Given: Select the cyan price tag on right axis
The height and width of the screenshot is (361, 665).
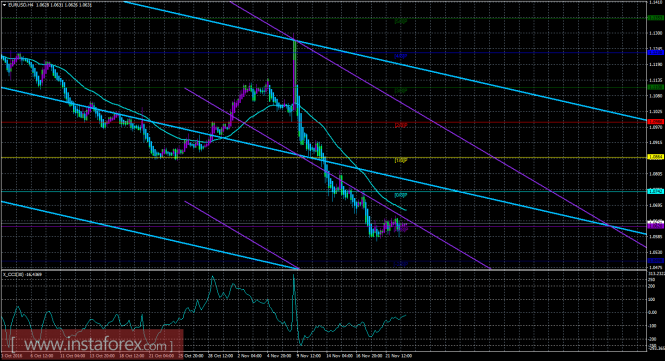Looking at the screenshot, I should 655,191.
